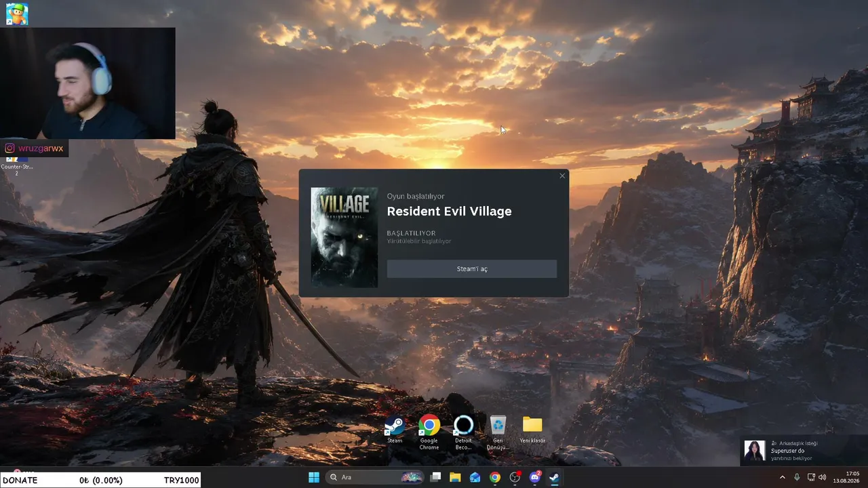Click the microphone tray icon
The width and height of the screenshot is (868, 488).
(797, 477)
